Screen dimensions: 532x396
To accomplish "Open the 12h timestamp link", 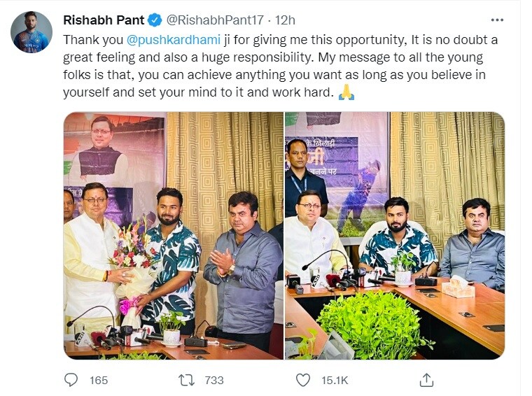I will click(x=285, y=20).
